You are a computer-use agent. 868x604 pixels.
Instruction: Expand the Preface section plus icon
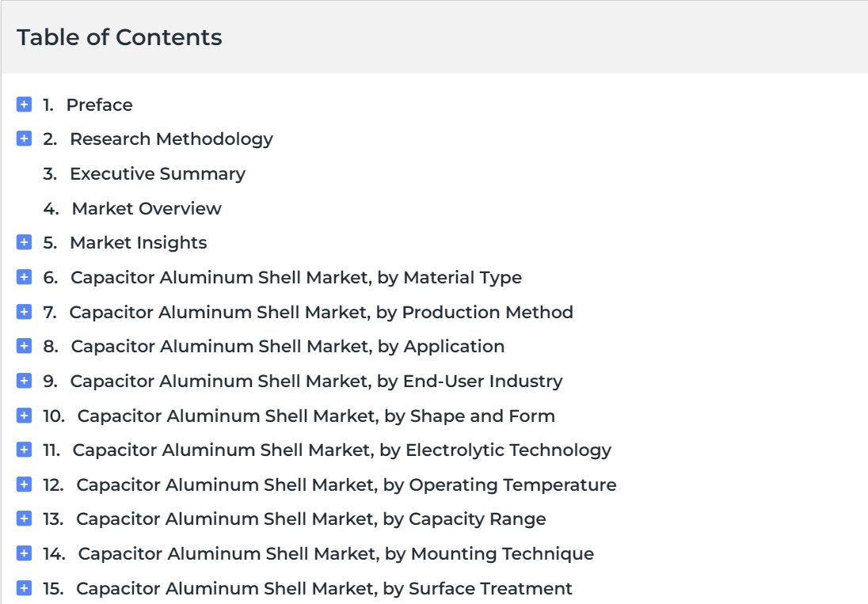pos(24,104)
